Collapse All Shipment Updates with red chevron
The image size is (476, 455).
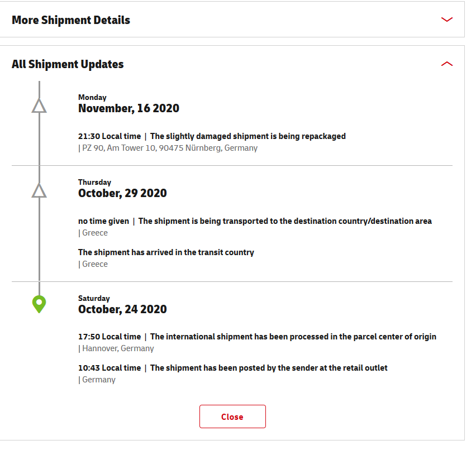pyautogui.click(x=446, y=64)
